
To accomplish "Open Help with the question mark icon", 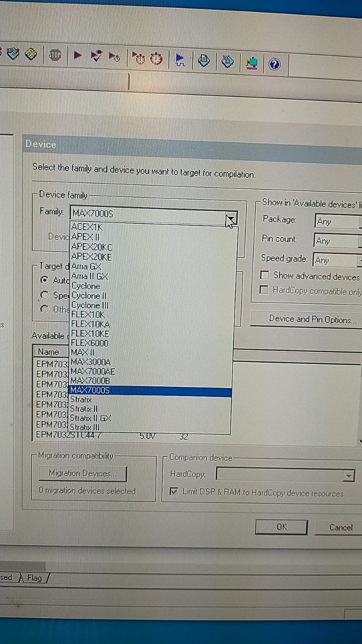I will pyautogui.click(x=274, y=64).
